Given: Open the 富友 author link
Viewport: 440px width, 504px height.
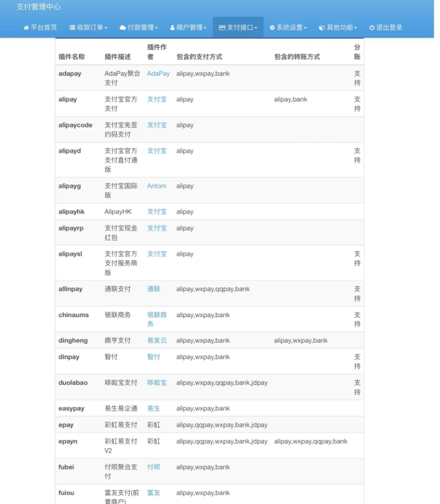Looking at the screenshot, I should 154,493.
